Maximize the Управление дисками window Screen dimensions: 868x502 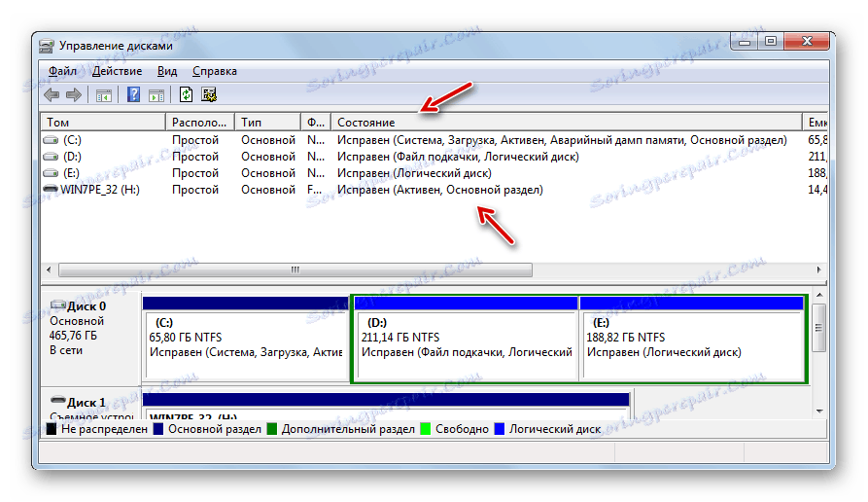(771, 41)
